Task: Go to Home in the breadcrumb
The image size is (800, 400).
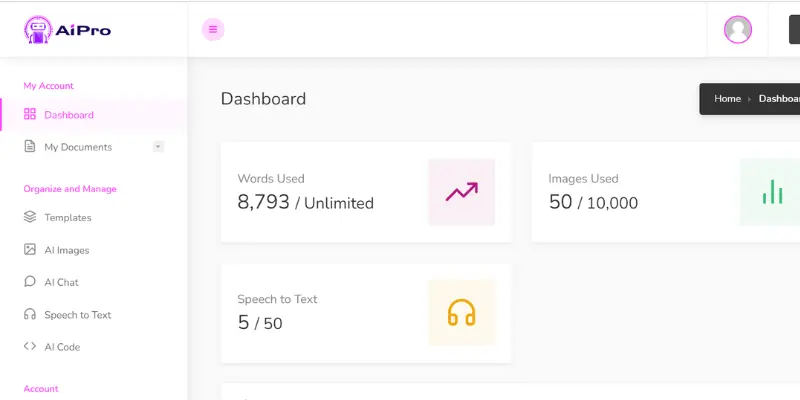Action: click(x=727, y=98)
